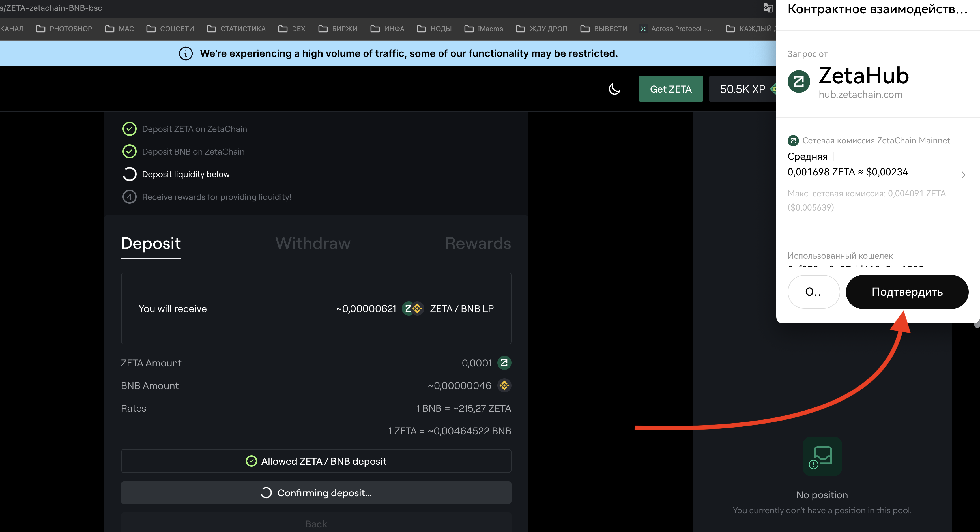
Task: Click the Allowed ZETA / BNB deposit box
Action: (x=316, y=461)
